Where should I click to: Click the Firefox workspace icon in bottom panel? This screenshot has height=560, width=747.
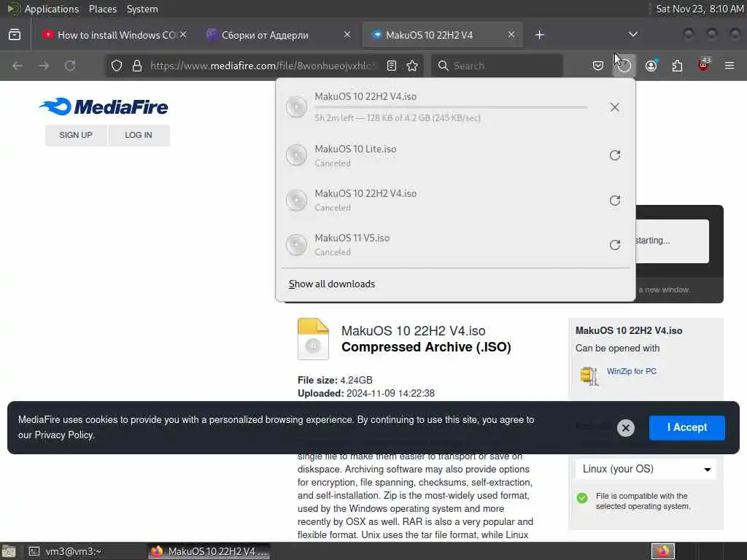click(x=662, y=551)
